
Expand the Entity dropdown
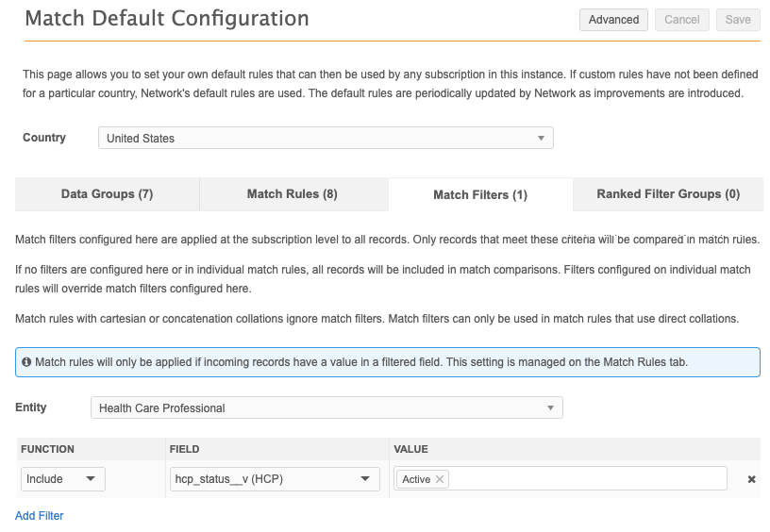[326, 407]
